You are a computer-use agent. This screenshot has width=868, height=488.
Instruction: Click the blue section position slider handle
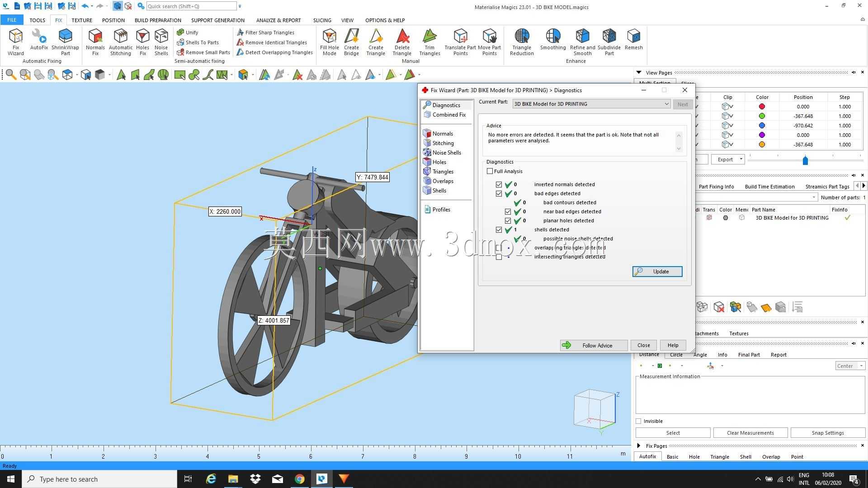pos(805,160)
